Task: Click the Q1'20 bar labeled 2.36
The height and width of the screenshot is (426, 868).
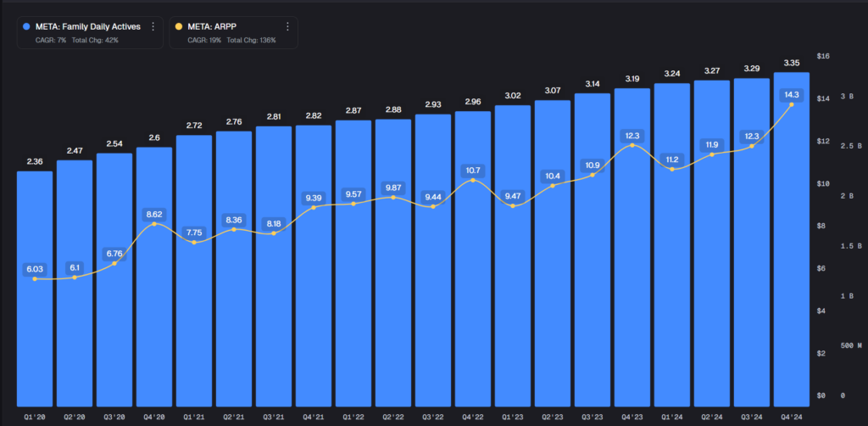Action: pyautogui.click(x=35, y=289)
